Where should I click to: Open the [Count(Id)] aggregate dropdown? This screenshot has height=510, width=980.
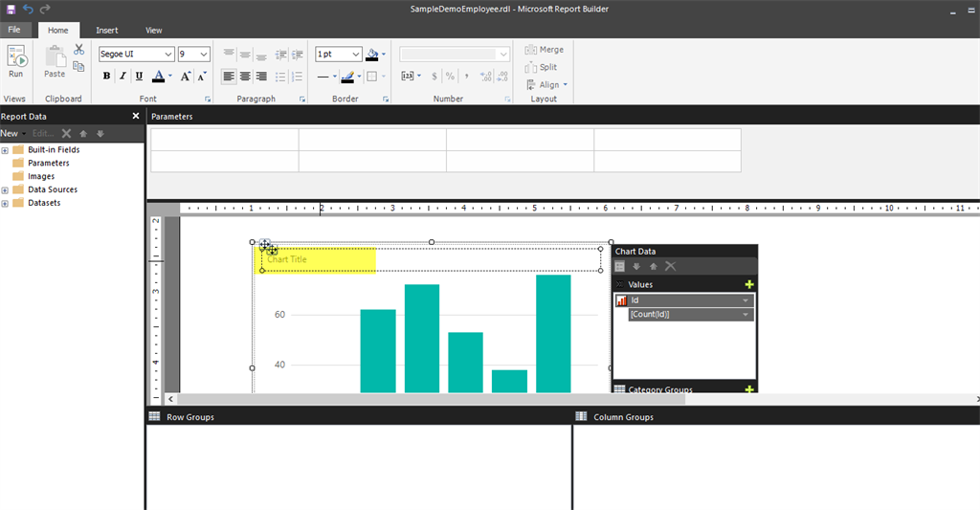click(746, 315)
